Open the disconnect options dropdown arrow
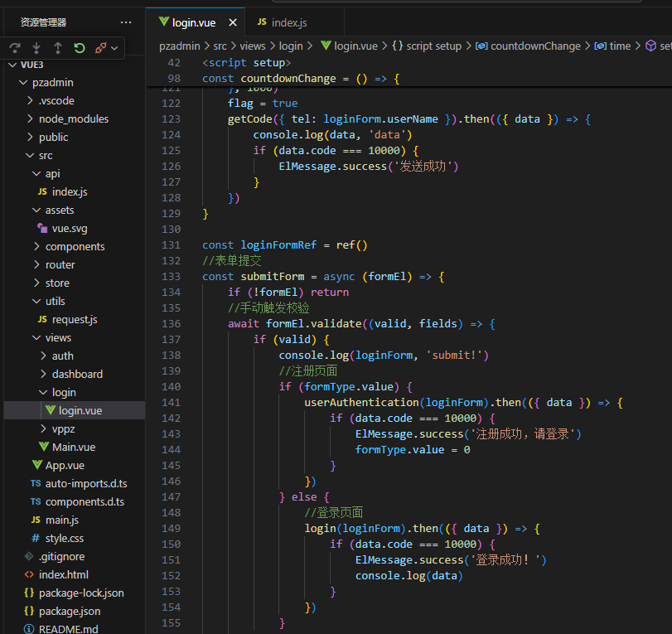 click(x=114, y=48)
